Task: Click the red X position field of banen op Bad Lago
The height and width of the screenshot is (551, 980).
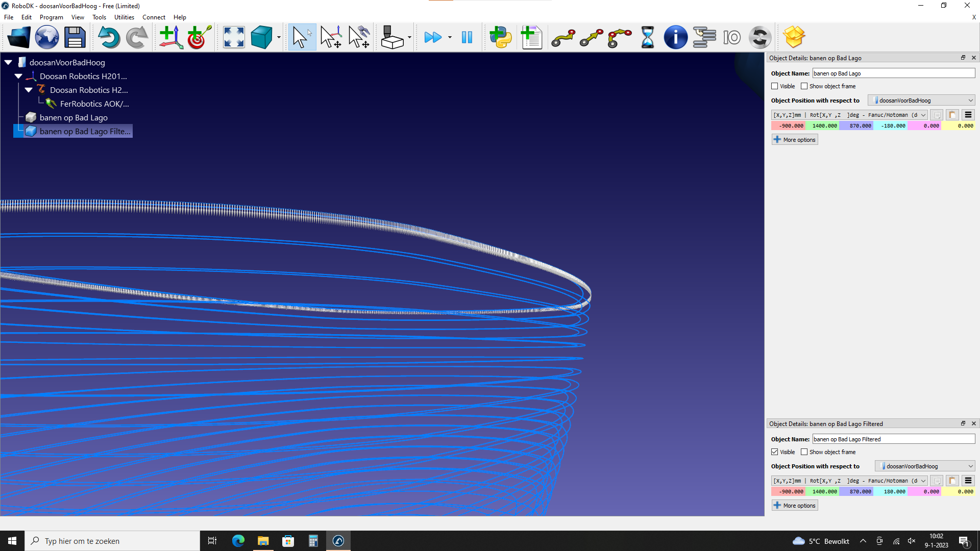Action: point(789,126)
